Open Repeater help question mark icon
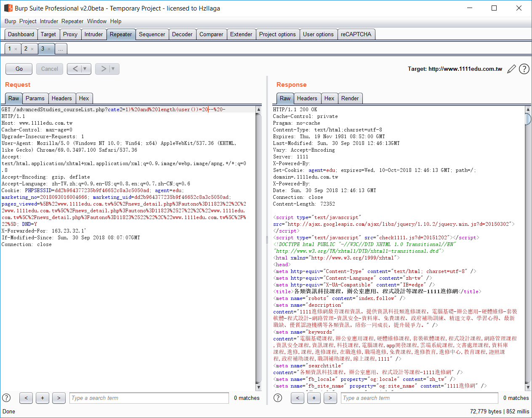The height and width of the screenshot is (418, 532). (524, 69)
